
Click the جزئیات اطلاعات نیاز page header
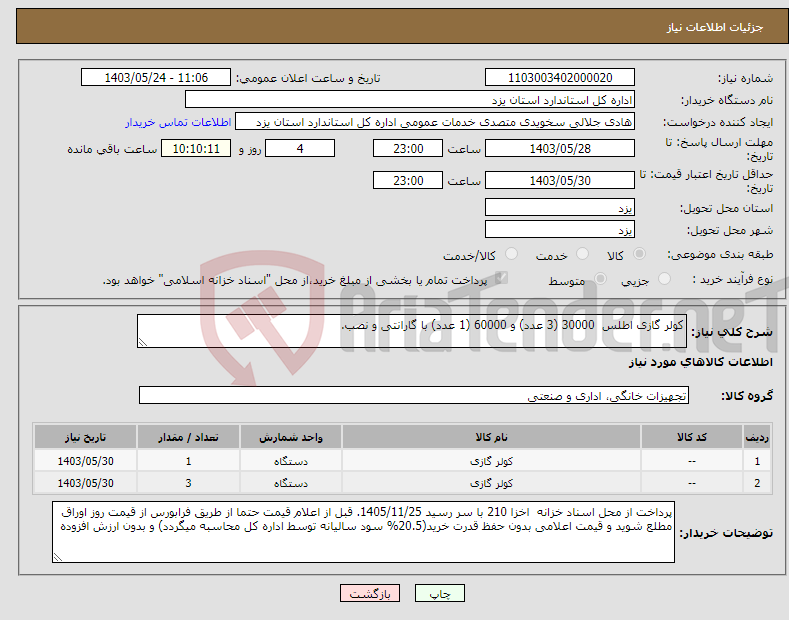(x=715, y=27)
